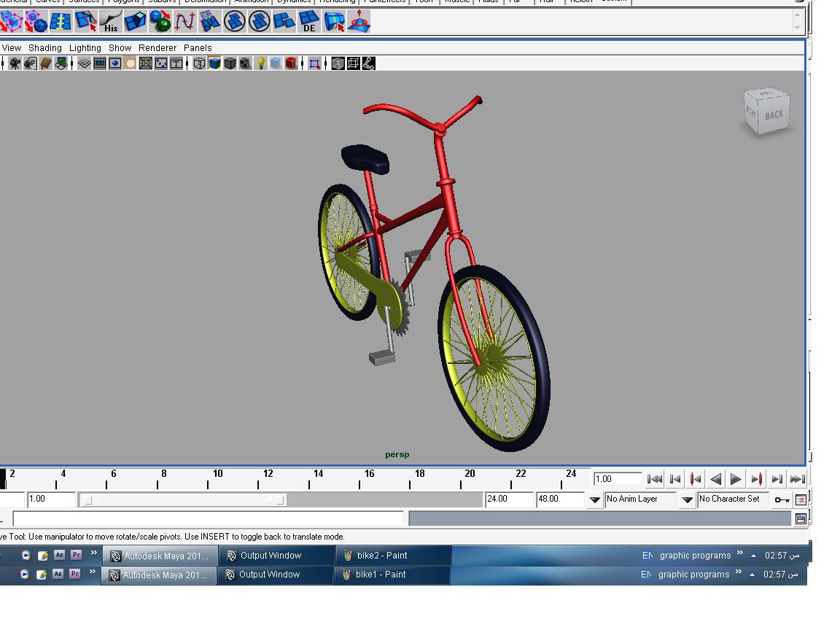Viewport: 840px width, 630px height.
Task: Click the Bookmarks book icon in panel toolbar
Action: 45,63
